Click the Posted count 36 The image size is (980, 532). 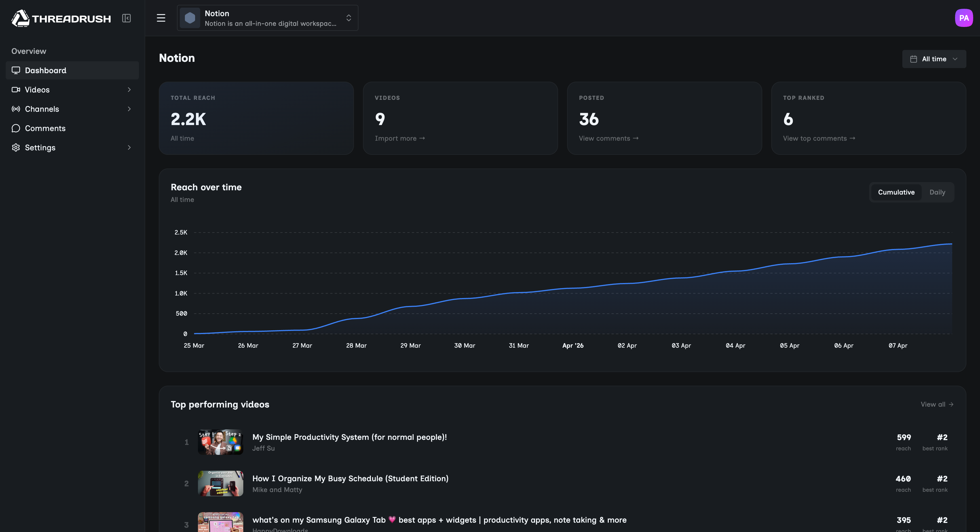tap(588, 119)
